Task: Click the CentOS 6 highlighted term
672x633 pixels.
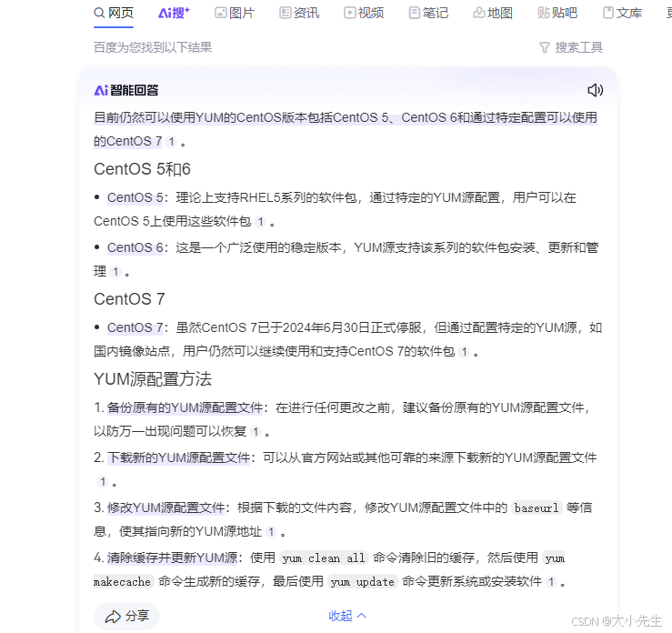Action: 135,247
